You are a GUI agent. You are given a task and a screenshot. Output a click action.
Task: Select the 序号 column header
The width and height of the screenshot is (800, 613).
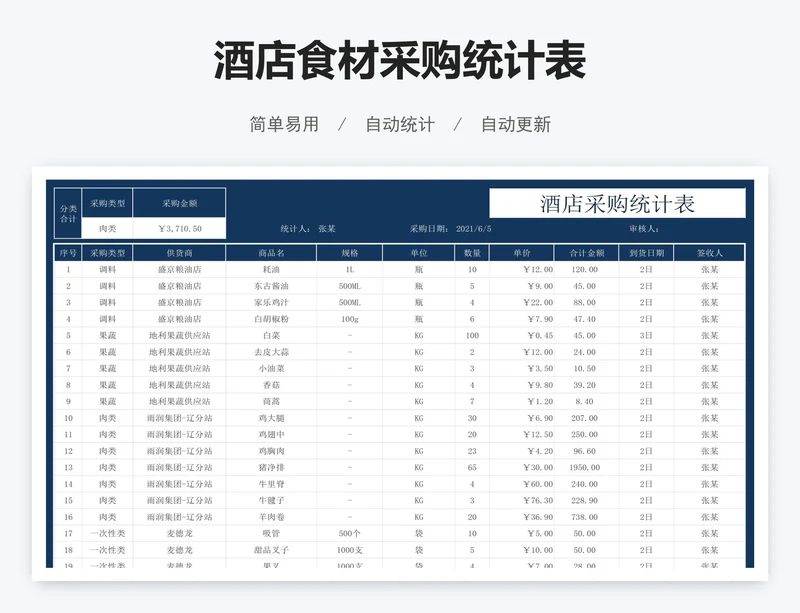(68, 253)
